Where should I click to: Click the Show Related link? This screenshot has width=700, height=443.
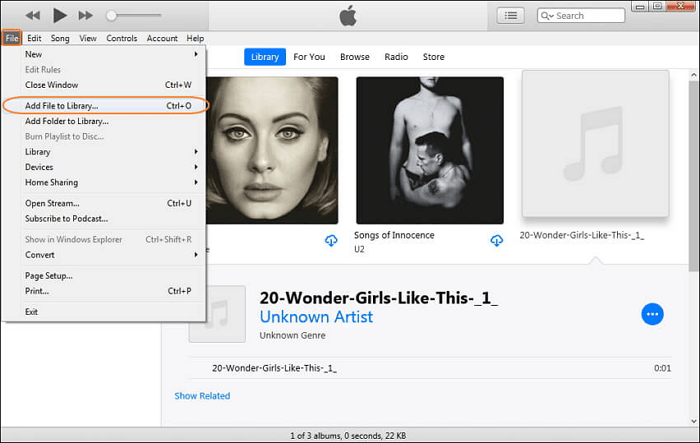click(202, 396)
